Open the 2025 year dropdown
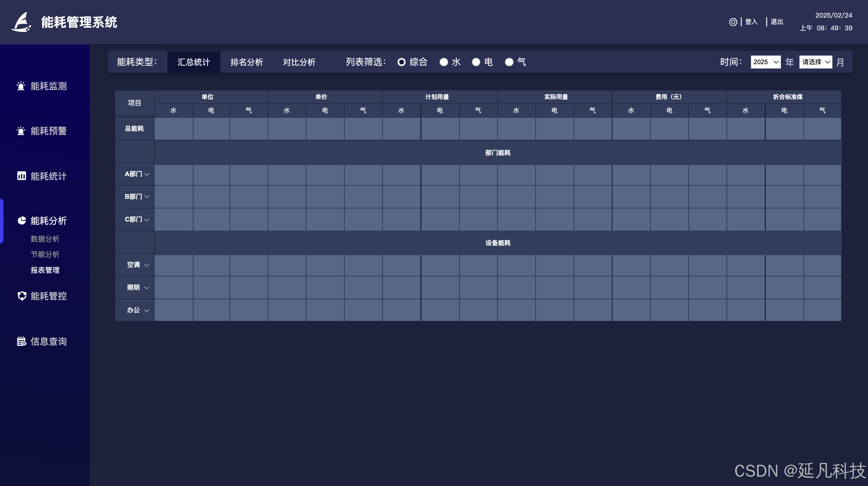 (765, 62)
